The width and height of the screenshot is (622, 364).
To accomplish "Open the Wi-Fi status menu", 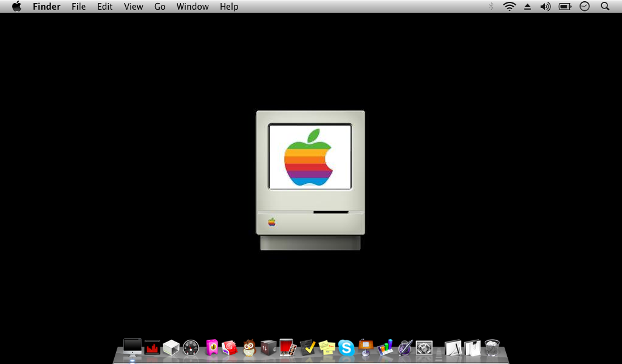I will (510, 6).
